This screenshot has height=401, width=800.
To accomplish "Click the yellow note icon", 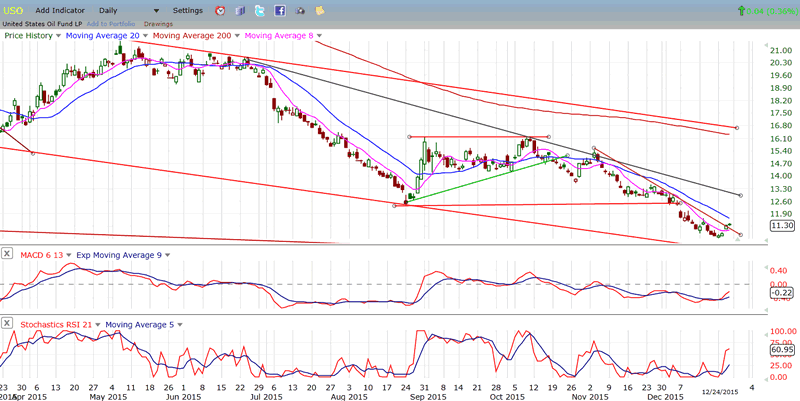I will click(x=320, y=10).
